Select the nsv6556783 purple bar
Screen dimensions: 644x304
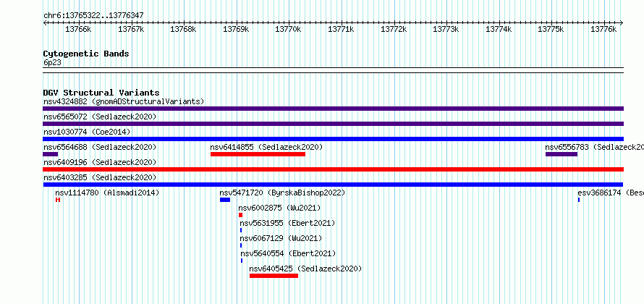[562, 154]
